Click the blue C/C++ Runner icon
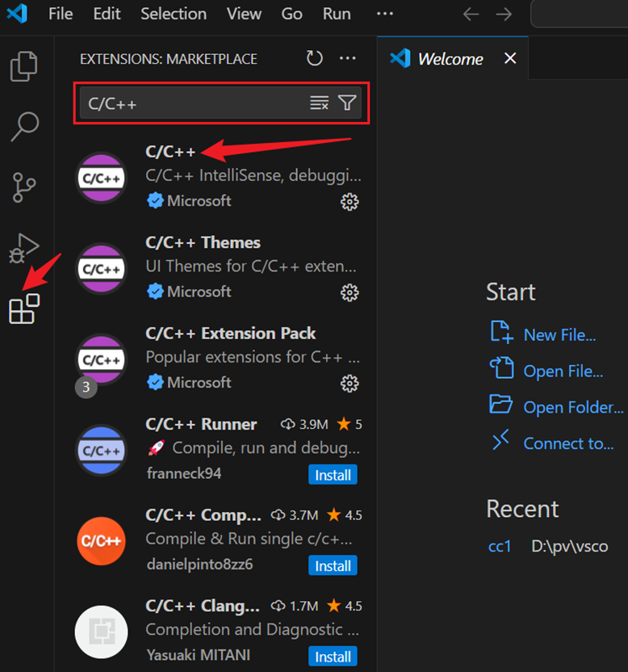This screenshot has height=672, width=628. (x=101, y=451)
